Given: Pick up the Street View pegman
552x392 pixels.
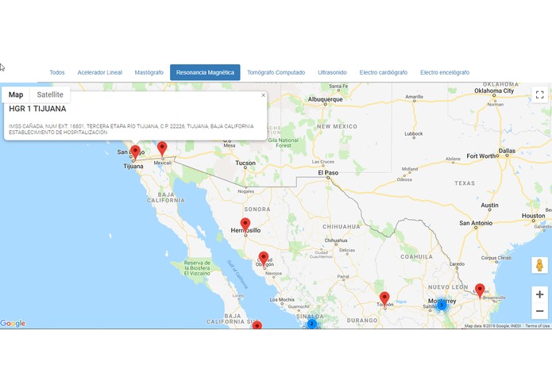Looking at the screenshot, I should (x=539, y=266).
